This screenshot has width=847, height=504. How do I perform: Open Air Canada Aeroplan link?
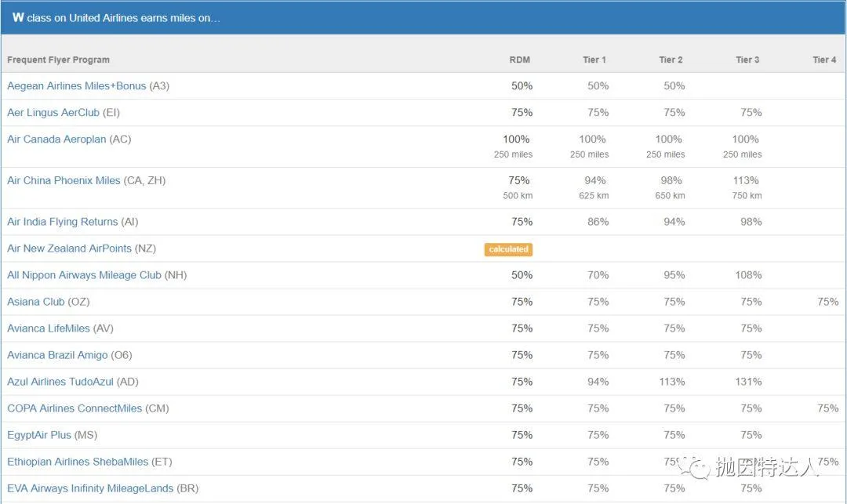pyautogui.click(x=56, y=140)
